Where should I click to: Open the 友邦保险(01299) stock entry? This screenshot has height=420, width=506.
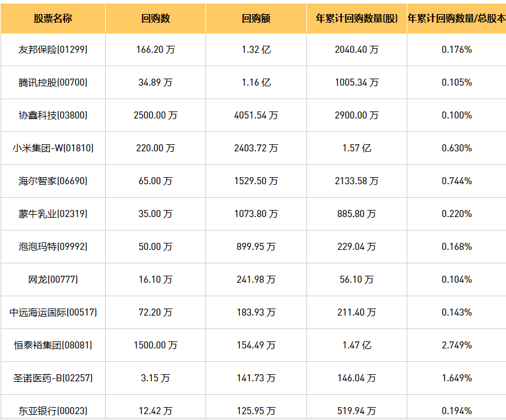click(53, 50)
